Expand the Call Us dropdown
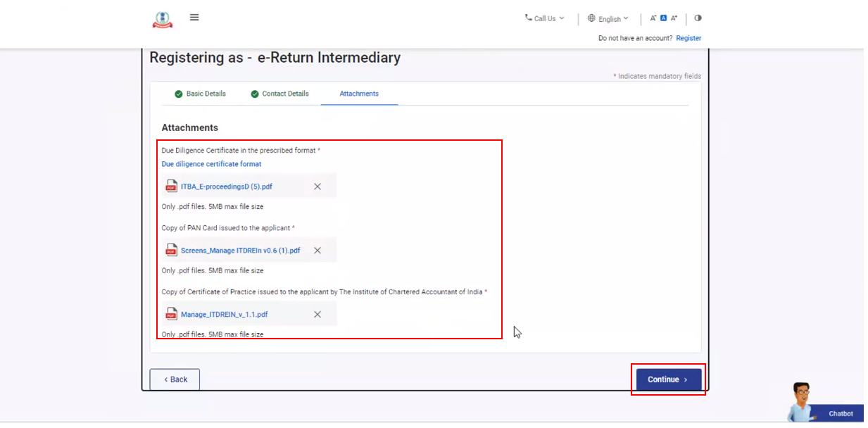This screenshot has height=428, width=868. pyautogui.click(x=545, y=18)
